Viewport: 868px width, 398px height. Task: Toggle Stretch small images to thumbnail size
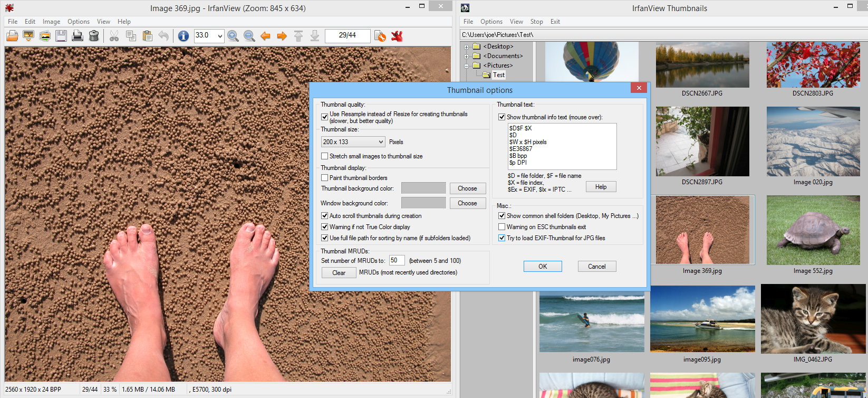(x=325, y=156)
